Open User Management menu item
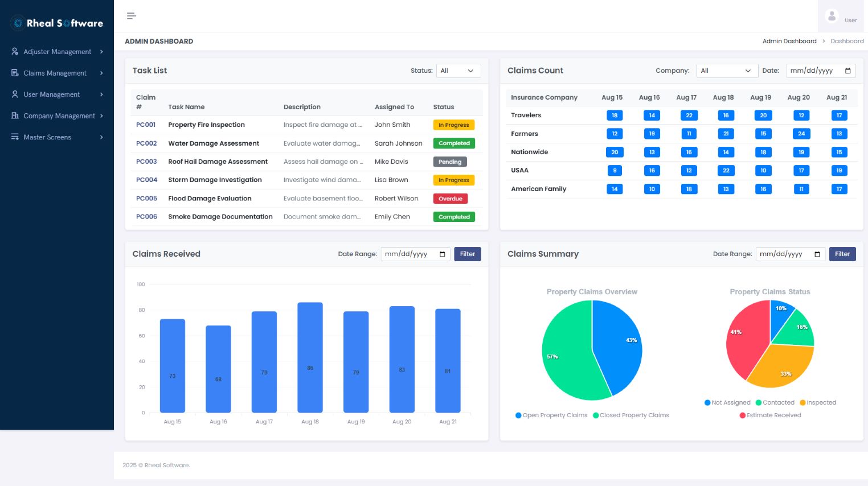 point(57,94)
